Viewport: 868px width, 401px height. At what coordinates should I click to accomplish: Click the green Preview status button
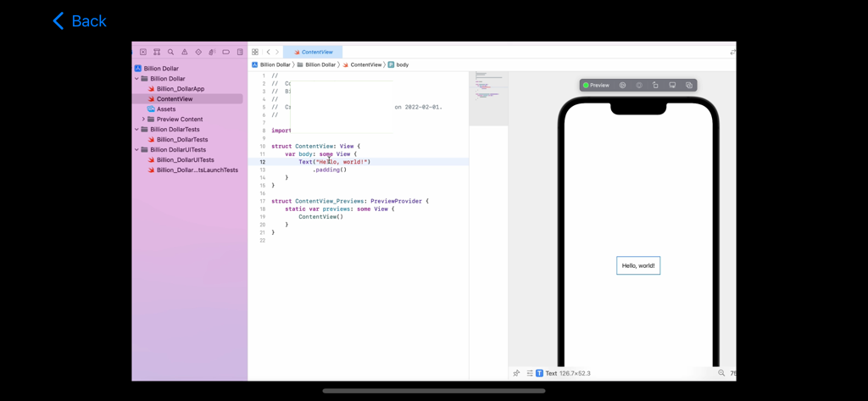click(x=596, y=86)
